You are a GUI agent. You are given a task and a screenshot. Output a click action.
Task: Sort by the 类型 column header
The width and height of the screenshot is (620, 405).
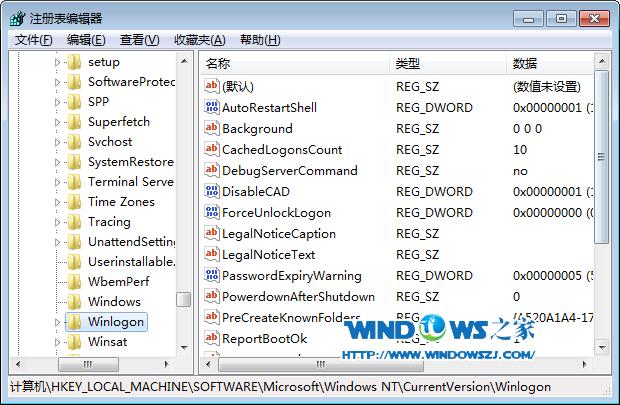coord(448,63)
